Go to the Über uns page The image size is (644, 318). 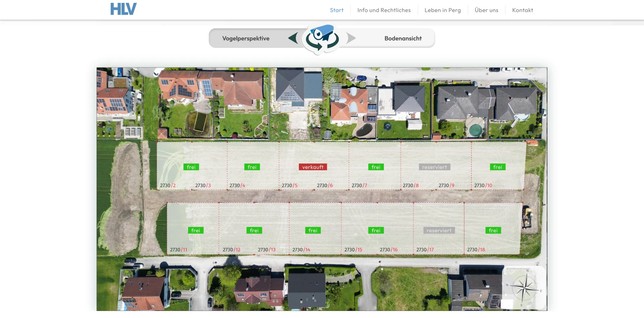pyautogui.click(x=486, y=10)
